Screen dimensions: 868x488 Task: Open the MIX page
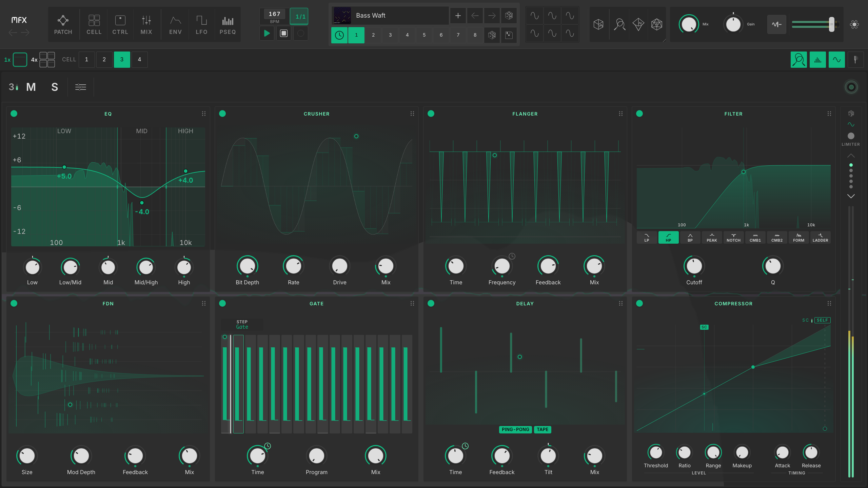[146, 24]
